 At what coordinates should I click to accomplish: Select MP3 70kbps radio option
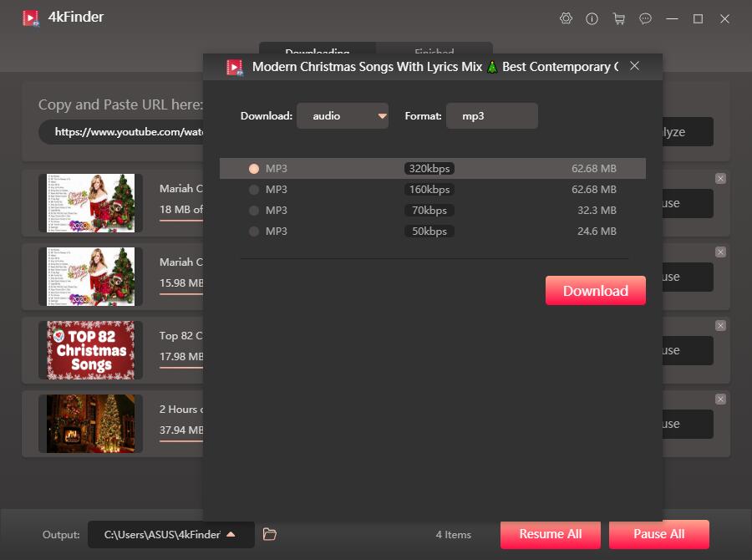tap(254, 210)
